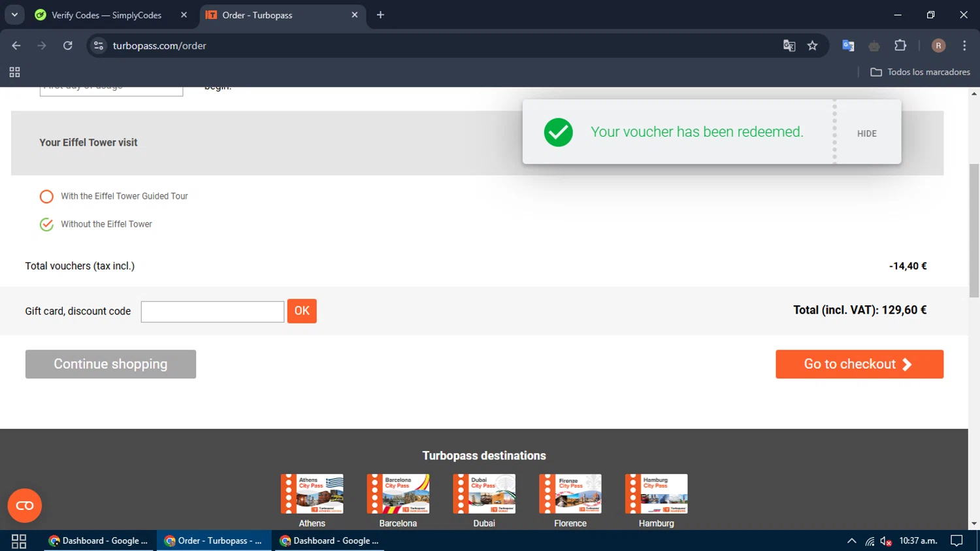Screen dimensions: 980x551
Task: Click Total vouchers (tax incl.) label
Action: click(x=80, y=266)
